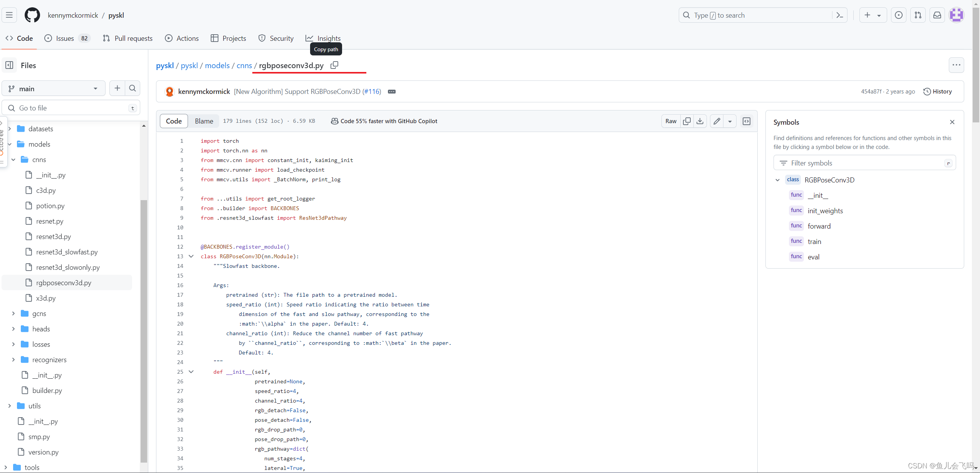
Task: Switch to the Blame tab
Action: (x=203, y=121)
